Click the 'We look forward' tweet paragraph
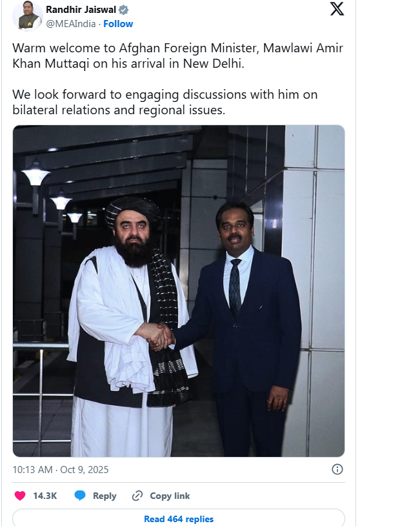The width and height of the screenshot is (420, 526). point(165,102)
